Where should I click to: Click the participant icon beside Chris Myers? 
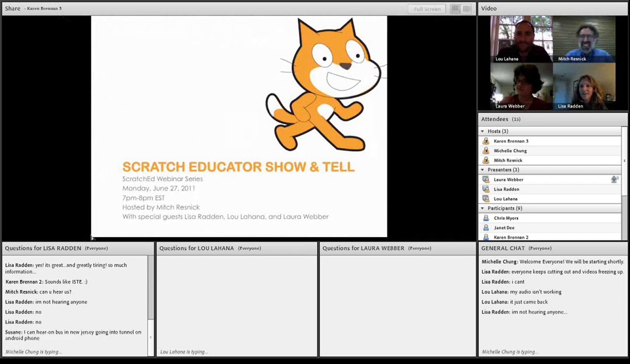click(486, 218)
